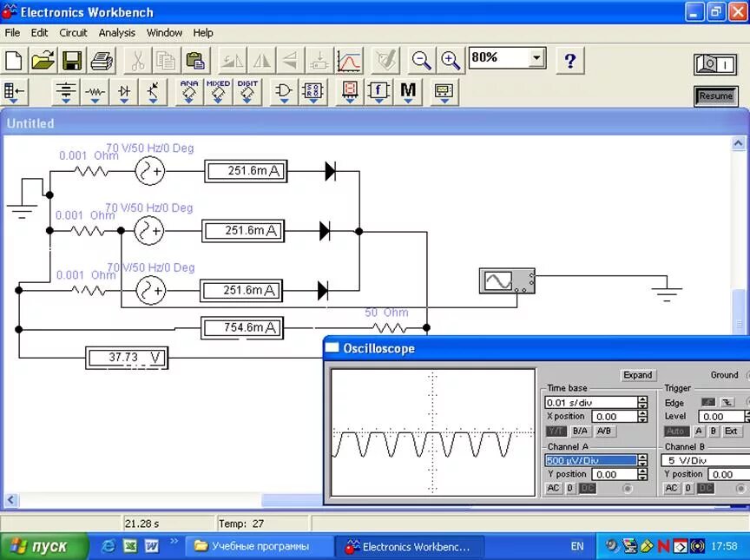The height and width of the screenshot is (560, 750).
Task: Click the Cut scissors icon
Action: tap(137, 61)
